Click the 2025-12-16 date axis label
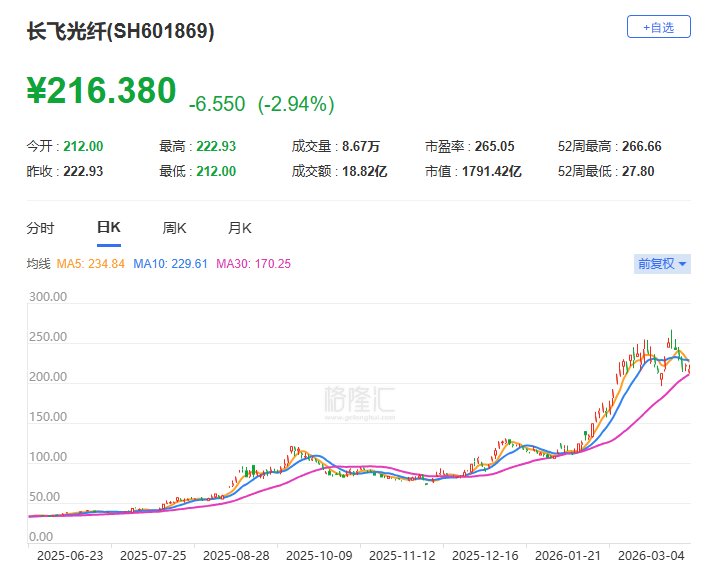 pyautogui.click(x=485, y=556)
